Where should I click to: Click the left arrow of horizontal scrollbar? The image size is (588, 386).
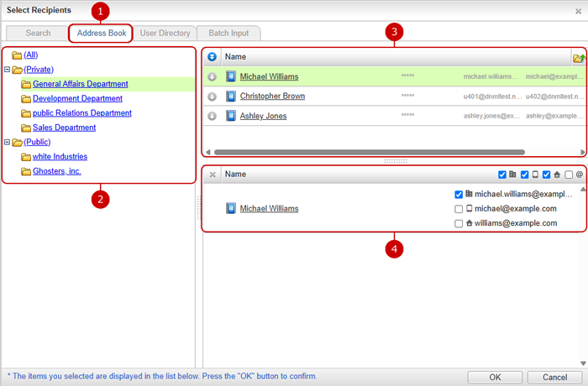208,152
